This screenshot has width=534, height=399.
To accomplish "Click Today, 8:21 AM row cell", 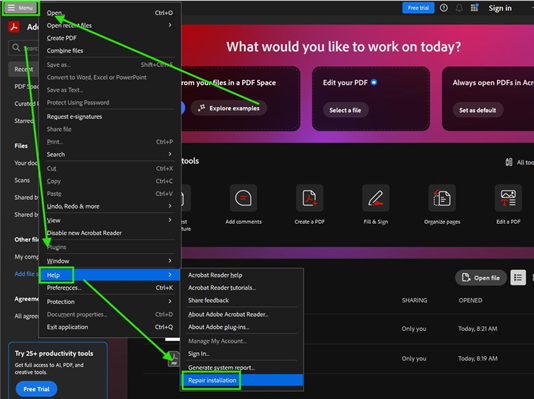I will pyautogui.click(x=477, y=329).
